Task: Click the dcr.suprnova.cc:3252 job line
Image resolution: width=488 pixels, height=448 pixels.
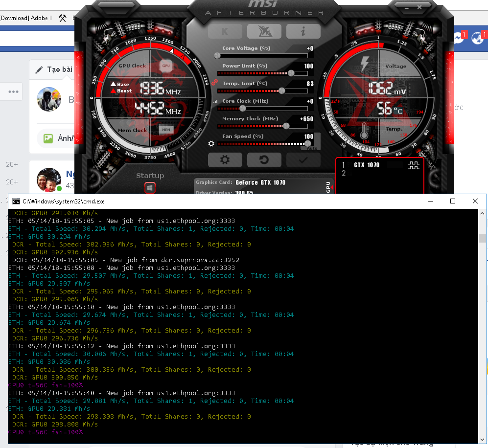Action: click(x=126, y=260)
